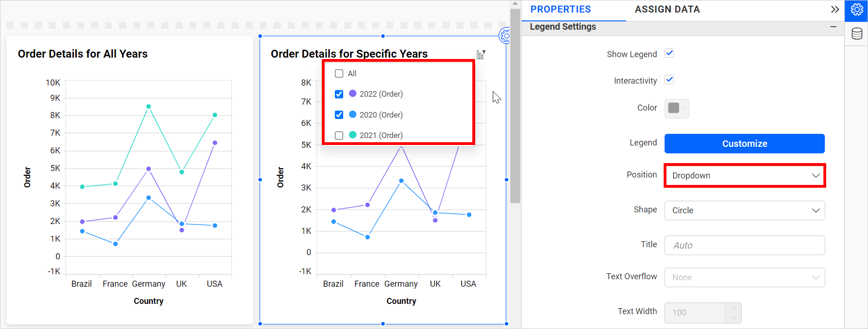Disable the Show Legend checkbox
Image resolution: width=868 pixels, height=329 pixels.
(x=669, y=53)
